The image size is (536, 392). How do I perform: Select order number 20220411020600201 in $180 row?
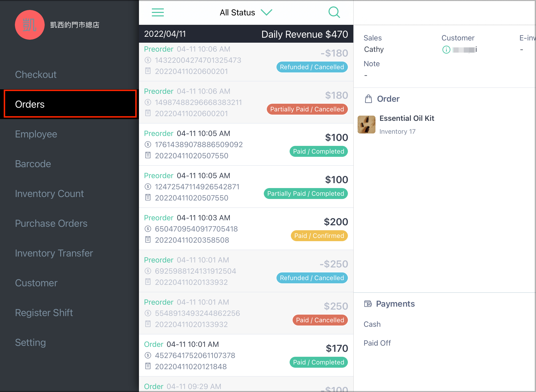(x=191, y=113)
